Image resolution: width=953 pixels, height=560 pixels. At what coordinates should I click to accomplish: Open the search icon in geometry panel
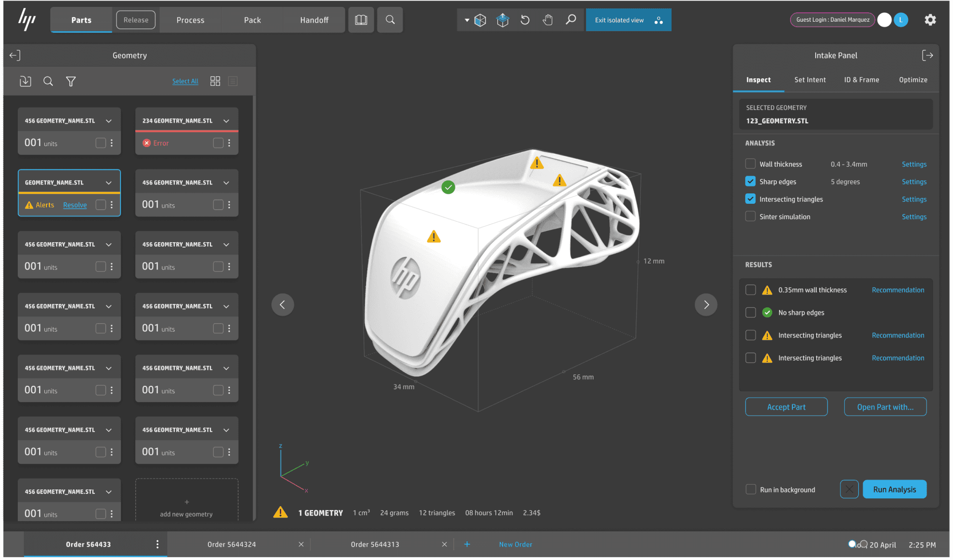click(47, 80)
